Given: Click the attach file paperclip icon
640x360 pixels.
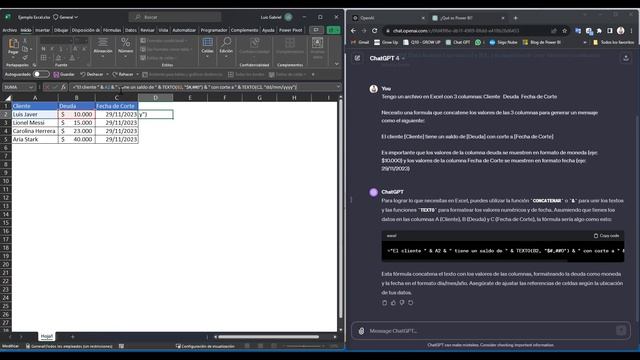Looking at the screenshot, I should click(361, 331).
